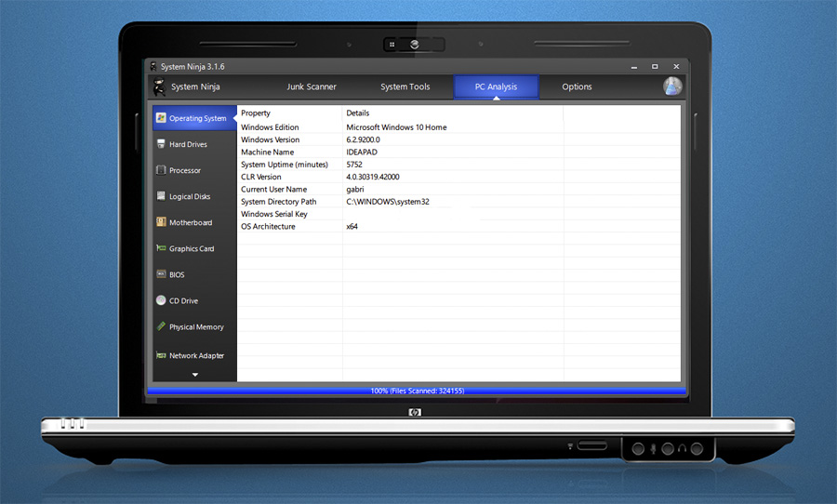
Task: Click the Network Adapter icon
Action: [161, 355]
